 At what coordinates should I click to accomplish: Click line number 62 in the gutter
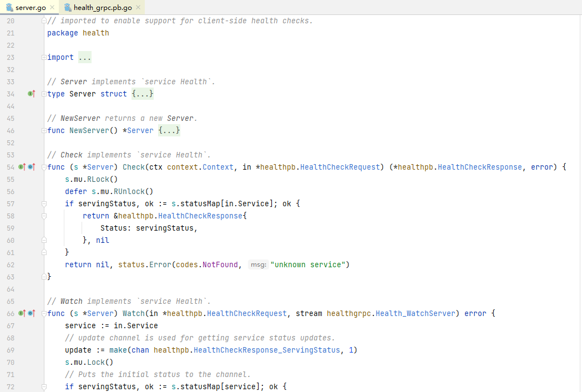[11, 265]
